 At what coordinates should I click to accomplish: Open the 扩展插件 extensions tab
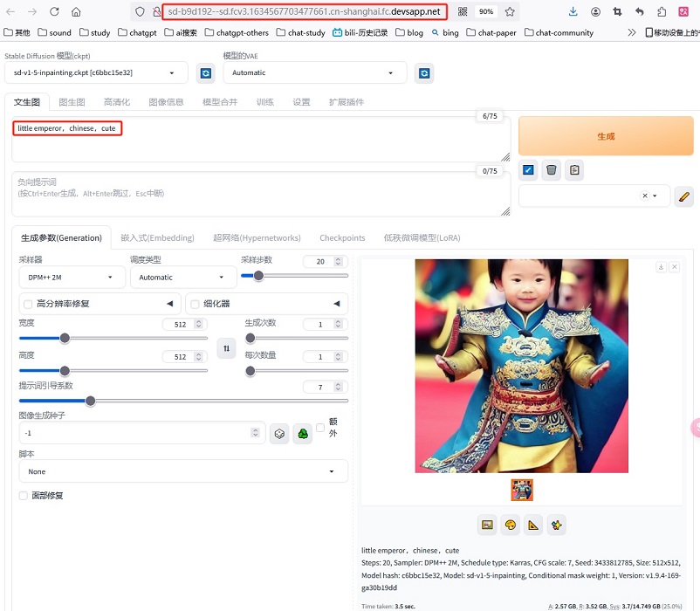pyautogui.click(x=347, y=102)
